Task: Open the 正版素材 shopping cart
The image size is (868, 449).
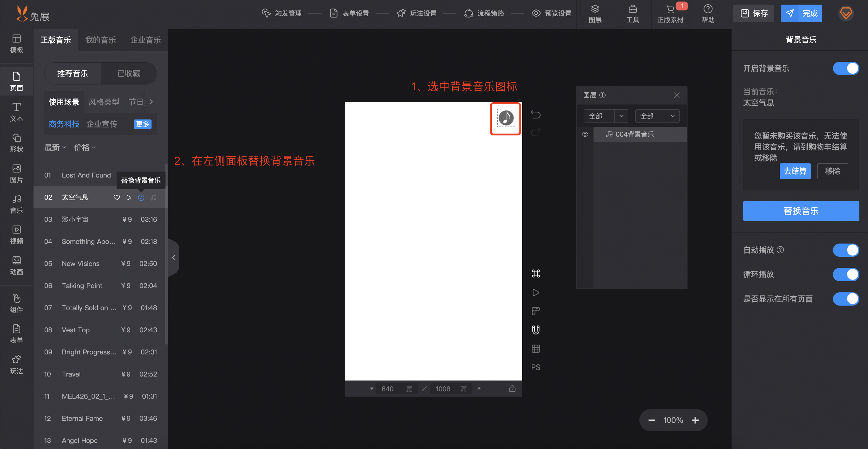Action: pyautogui.click(x=670, y=14)
